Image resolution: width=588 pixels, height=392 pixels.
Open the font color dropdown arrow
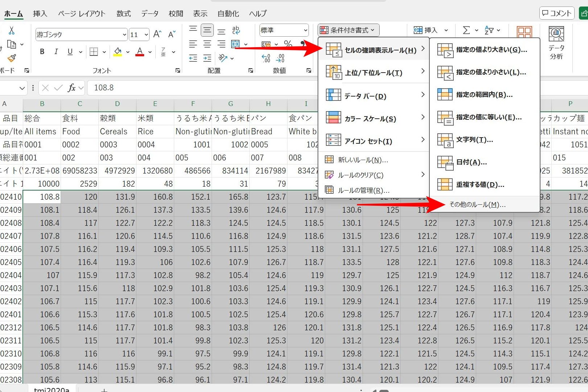150,52
